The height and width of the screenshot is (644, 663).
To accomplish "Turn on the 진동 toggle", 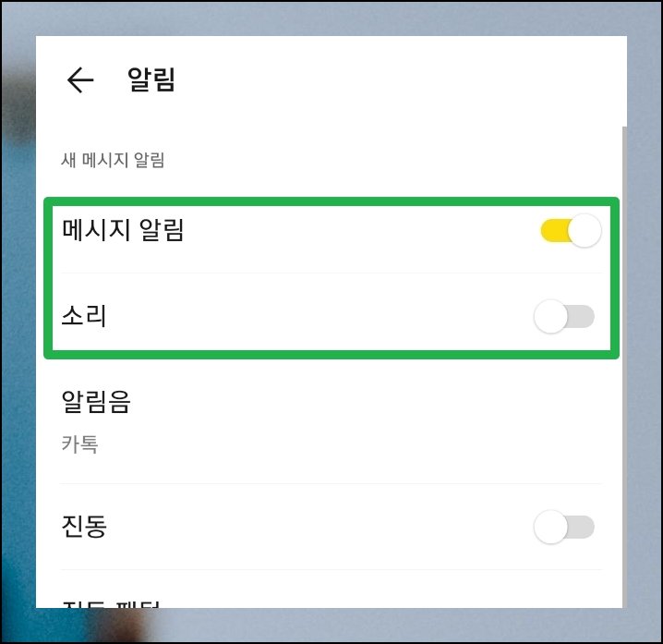I will [564, 527].
